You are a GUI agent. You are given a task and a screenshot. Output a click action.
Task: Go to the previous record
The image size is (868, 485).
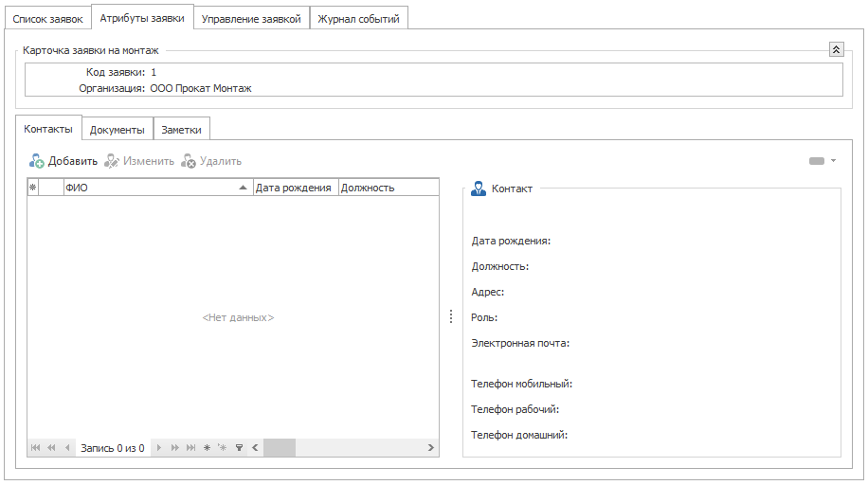pos(67,447)
